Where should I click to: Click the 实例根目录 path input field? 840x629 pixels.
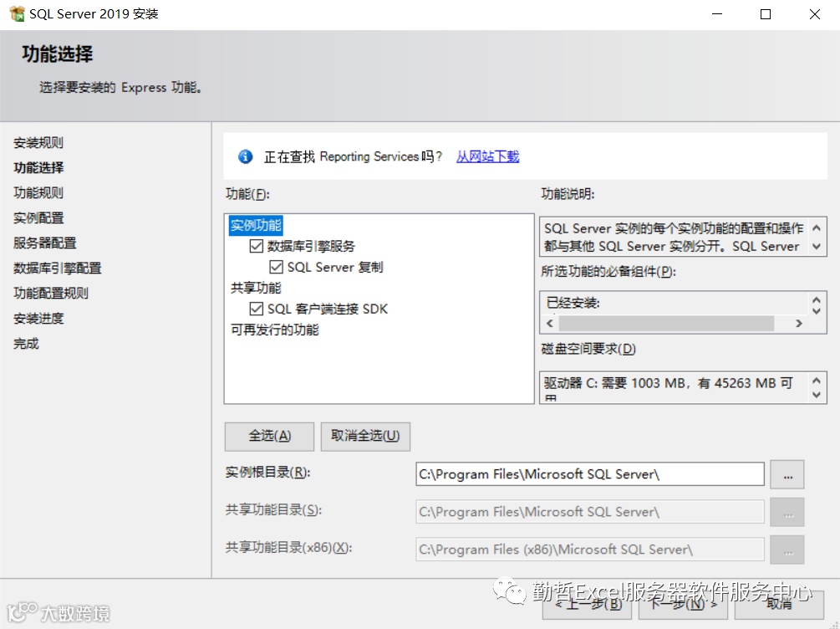590,474
